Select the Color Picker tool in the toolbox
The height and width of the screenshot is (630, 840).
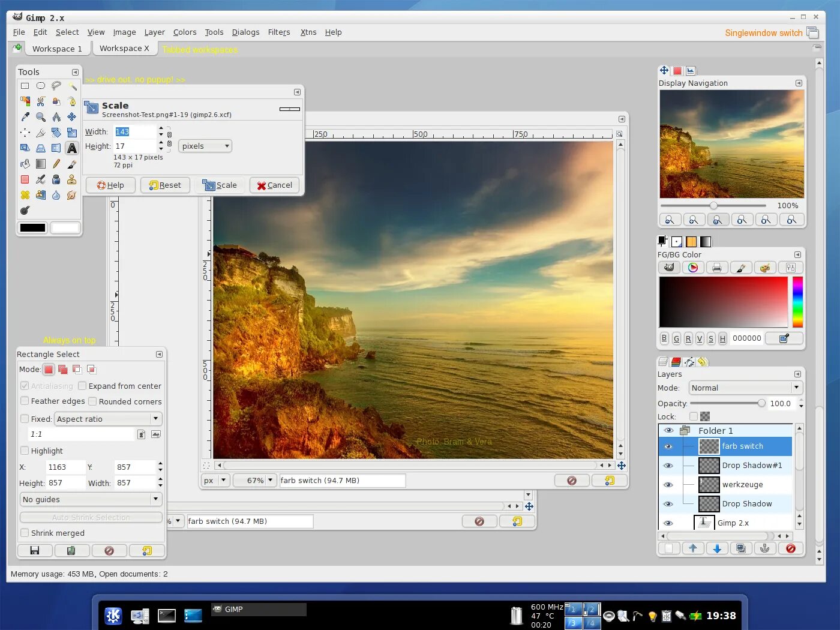25,118
